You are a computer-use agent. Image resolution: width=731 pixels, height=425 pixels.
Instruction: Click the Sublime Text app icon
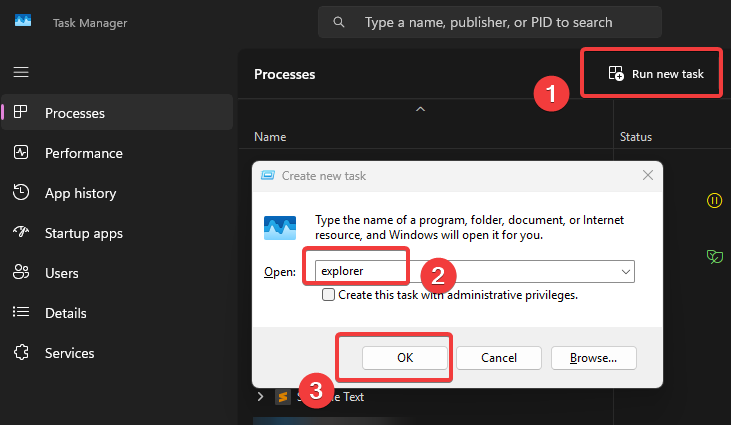[x=283, y=397]
